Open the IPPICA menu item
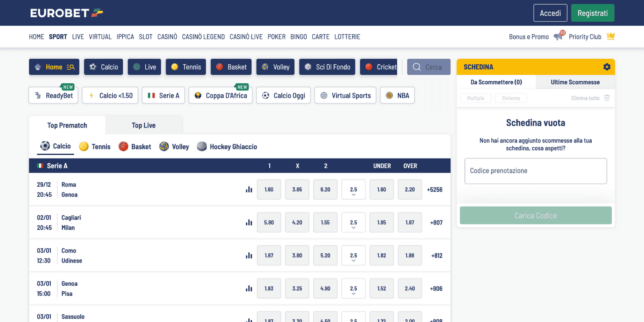644x322 pixels. [x=125, y=37]
